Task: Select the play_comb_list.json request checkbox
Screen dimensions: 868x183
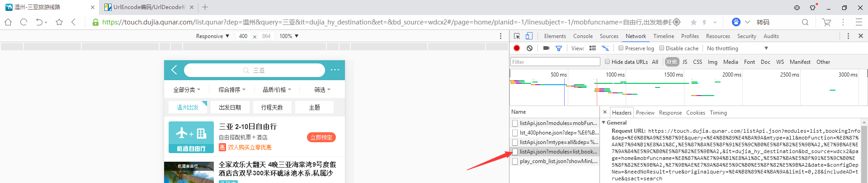Action: [x=514, y=161]
